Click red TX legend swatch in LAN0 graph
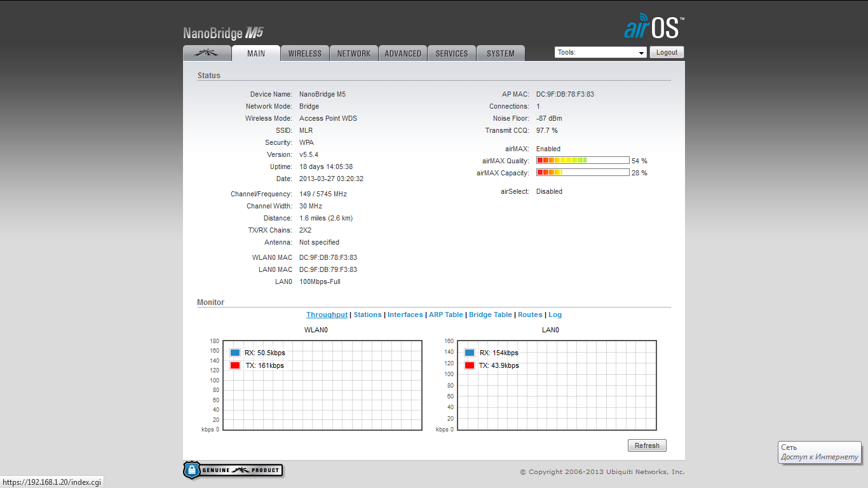Image resolution: width=868 pixels, height=488 pixels. click(x=470, y=365)
